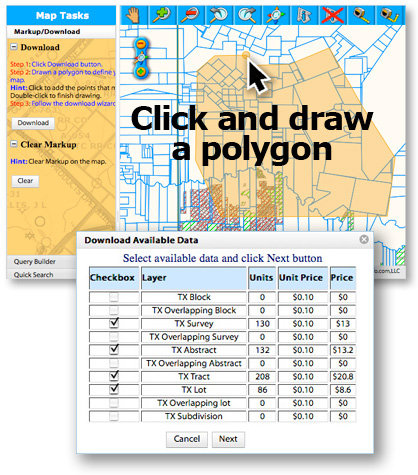The image size is (418, 475).
Task: Tick the TX Overlapping Block checkbox
Action: point(114,310)
